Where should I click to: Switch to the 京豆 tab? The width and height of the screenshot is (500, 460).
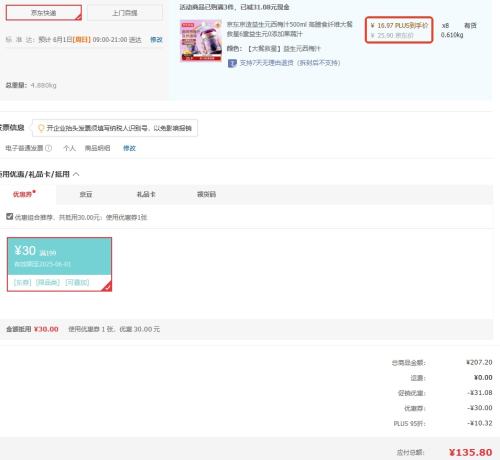(86, 194)
